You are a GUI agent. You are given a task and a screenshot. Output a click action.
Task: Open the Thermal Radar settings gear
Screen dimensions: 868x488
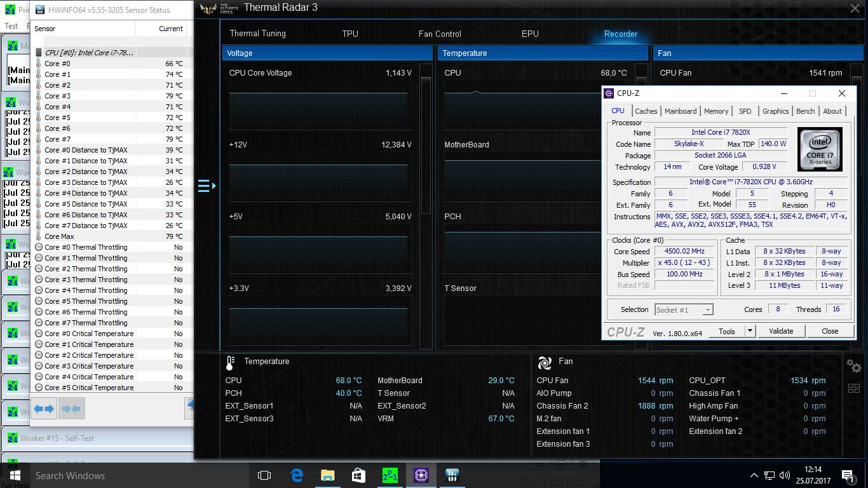(854, 366)
